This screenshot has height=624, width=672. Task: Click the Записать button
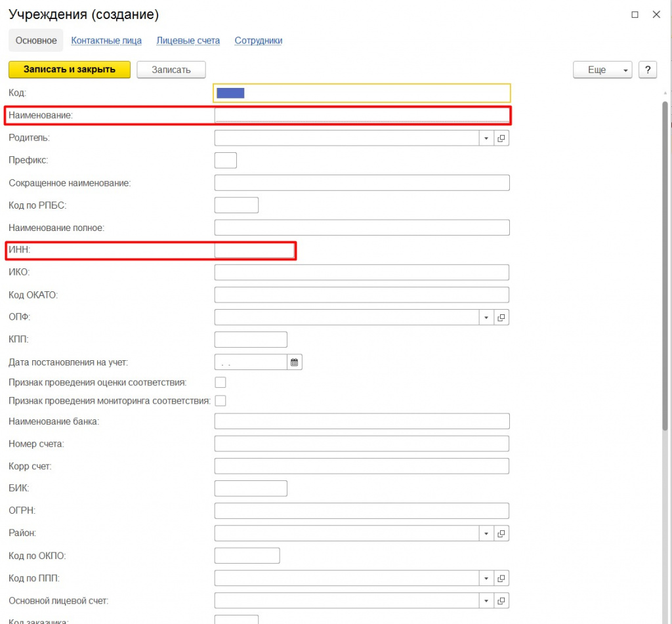click(171, 70)
